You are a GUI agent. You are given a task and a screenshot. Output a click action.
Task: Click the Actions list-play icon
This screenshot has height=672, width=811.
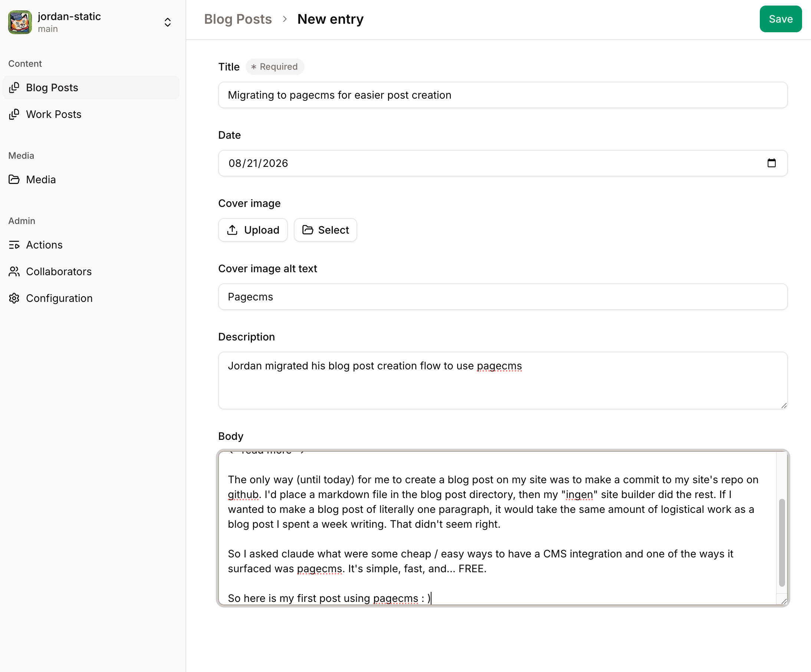14,245
